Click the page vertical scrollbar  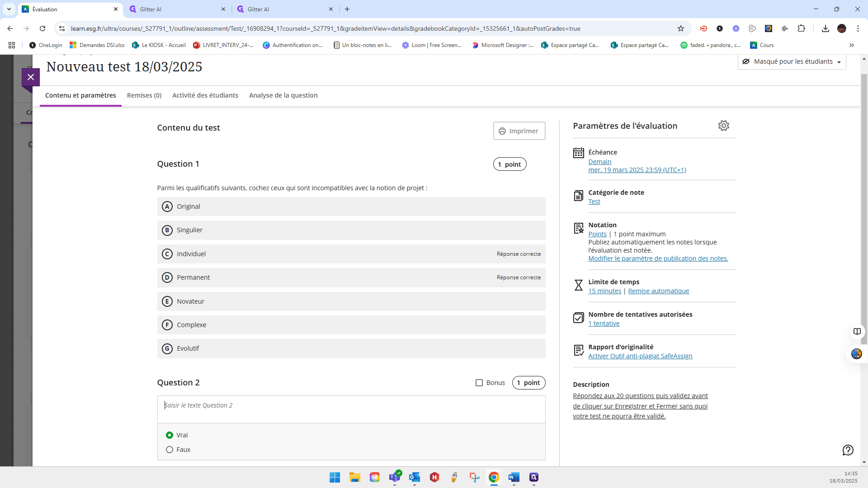864,199
